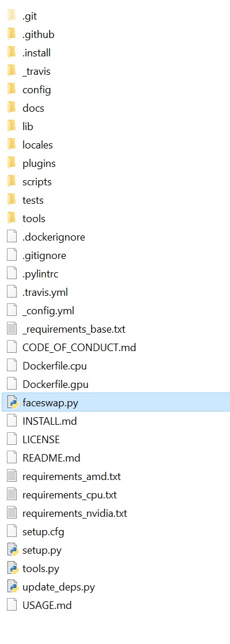
Task: Select the Python icon beside faceswap.py
Action: click(x=12, y=402)
